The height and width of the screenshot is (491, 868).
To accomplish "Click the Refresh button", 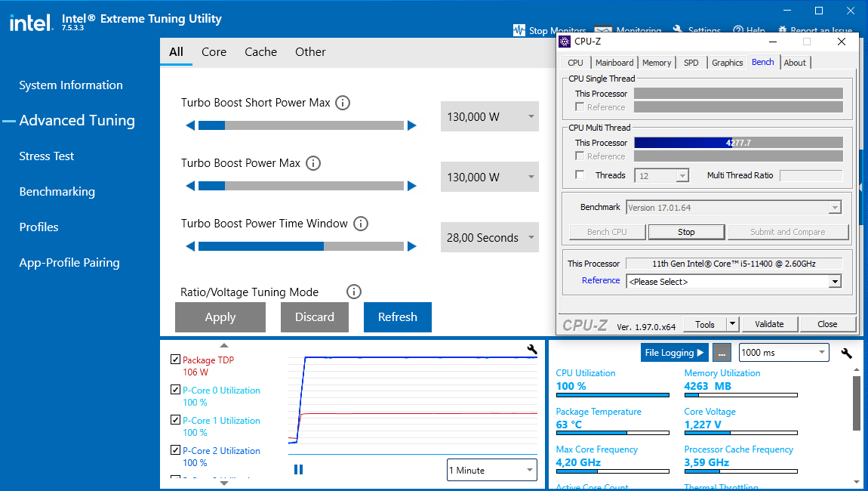I will pyautogui.click(x=398, y=317).
